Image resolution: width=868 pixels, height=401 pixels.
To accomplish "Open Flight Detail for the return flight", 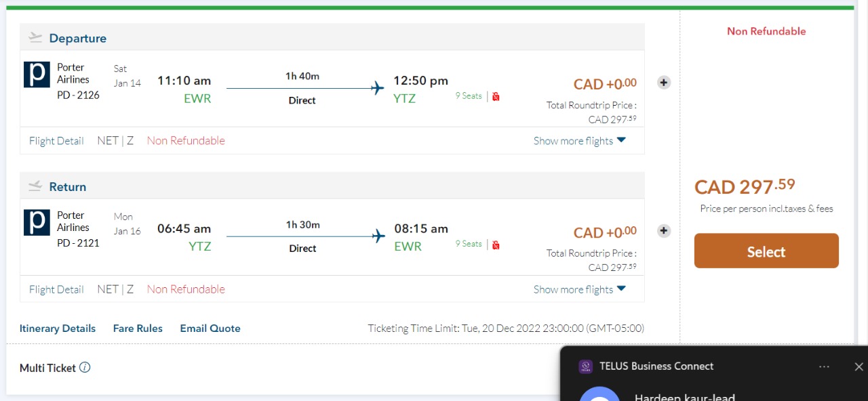I will click(x=56, y=289).
